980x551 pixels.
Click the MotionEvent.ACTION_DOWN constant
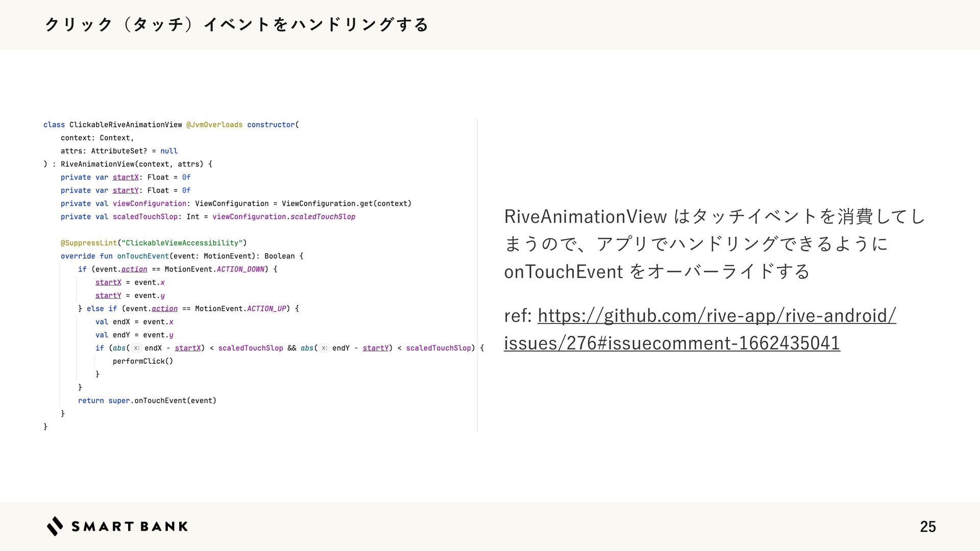click(214, 269)
